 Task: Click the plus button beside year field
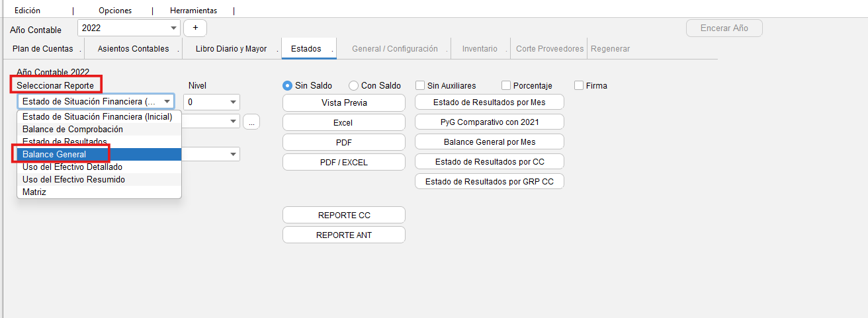click(195, 28)
